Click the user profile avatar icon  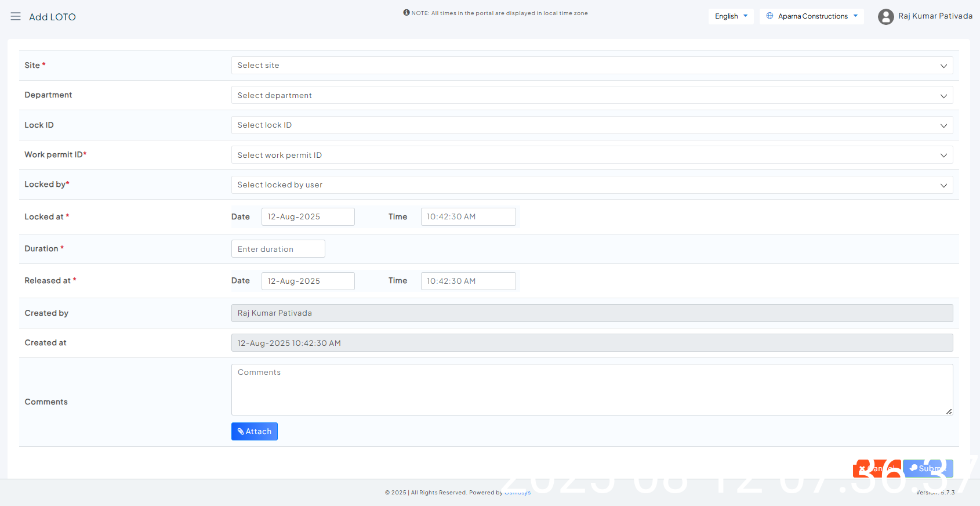pyautogui.click(x=885, y=17)
